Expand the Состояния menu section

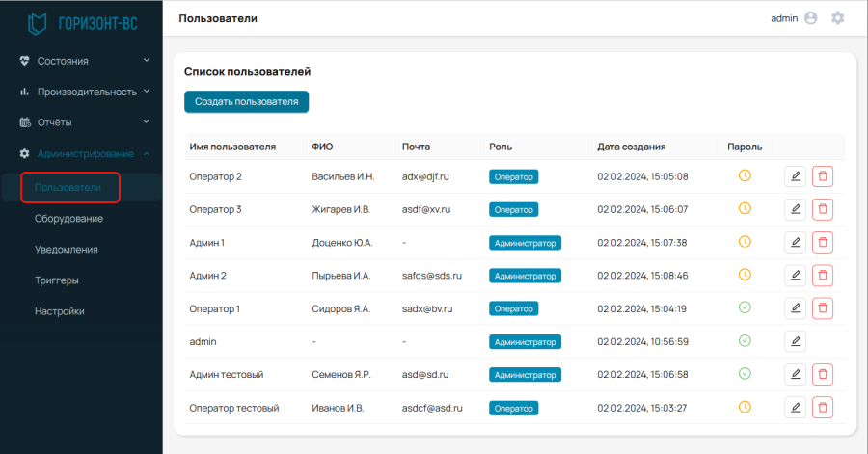pos(84,61)
